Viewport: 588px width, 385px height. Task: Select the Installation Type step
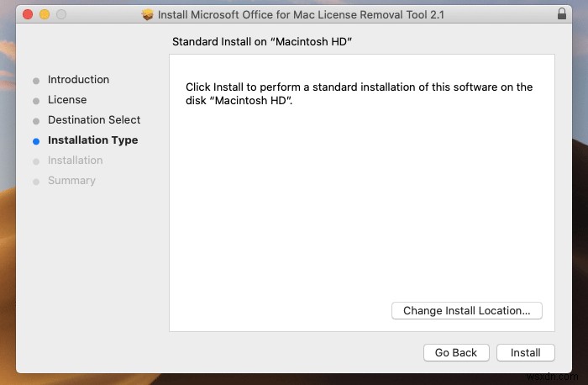coord(92,140)
